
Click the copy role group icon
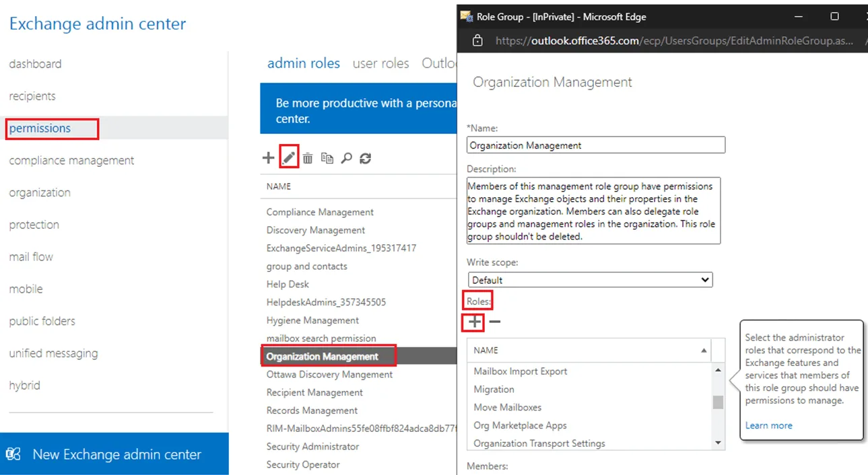click(x=327, y=158)
